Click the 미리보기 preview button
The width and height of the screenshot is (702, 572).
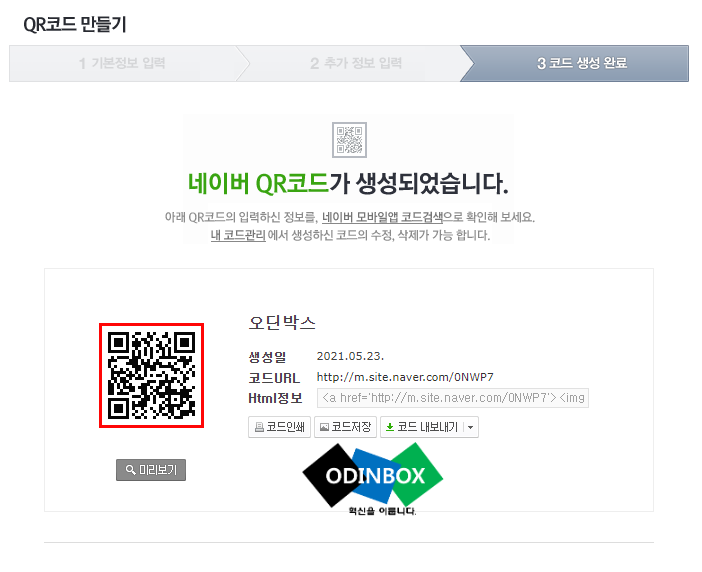tap(151, 470)
